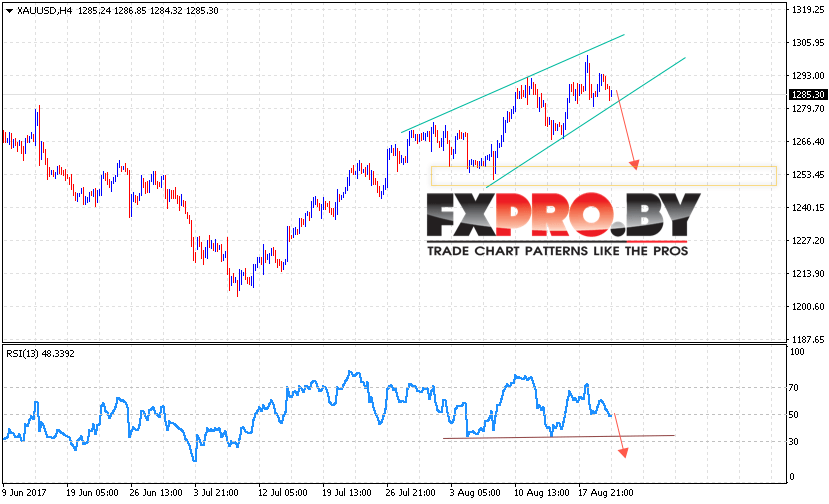The height and width of the screenshot is (504, 829).
Task: Click the 12 Jul 05:00 time label
Action: pos(282,492)
